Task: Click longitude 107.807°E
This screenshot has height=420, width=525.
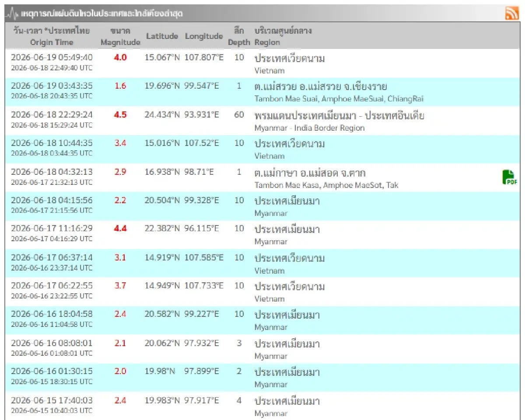Action: [204, 58]
